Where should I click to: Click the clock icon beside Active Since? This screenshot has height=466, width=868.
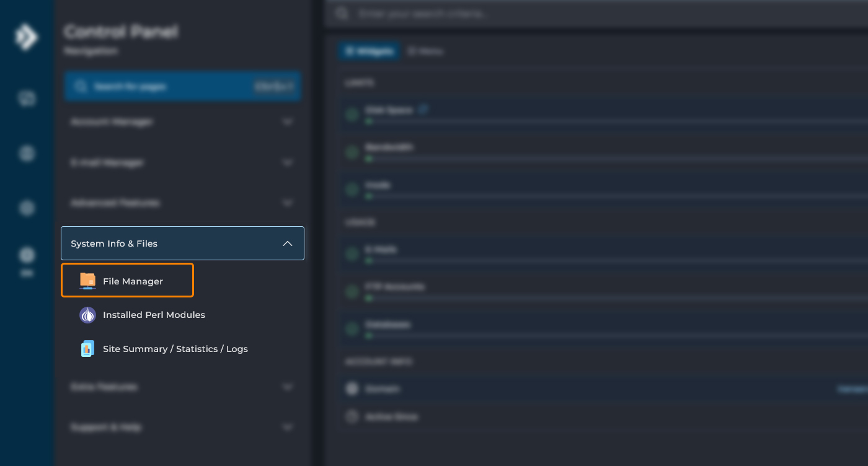(352, 416)
